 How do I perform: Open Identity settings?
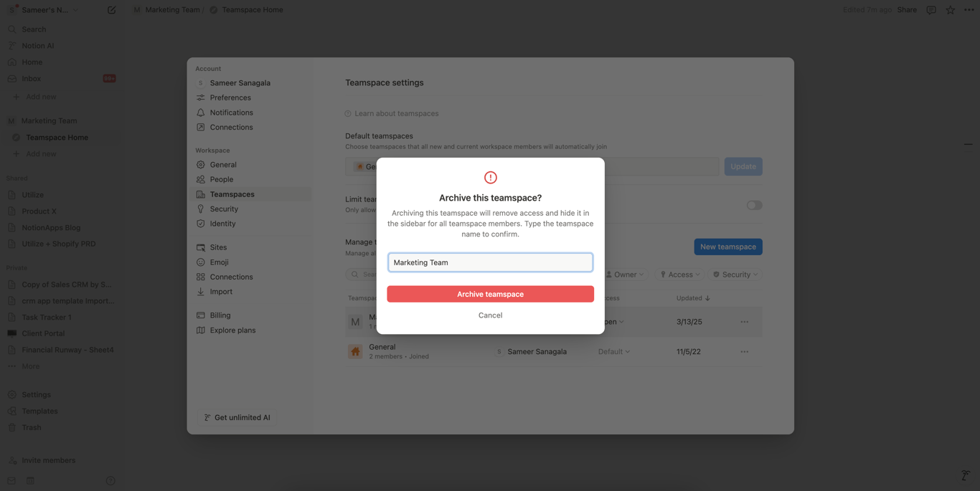[253, 224]
